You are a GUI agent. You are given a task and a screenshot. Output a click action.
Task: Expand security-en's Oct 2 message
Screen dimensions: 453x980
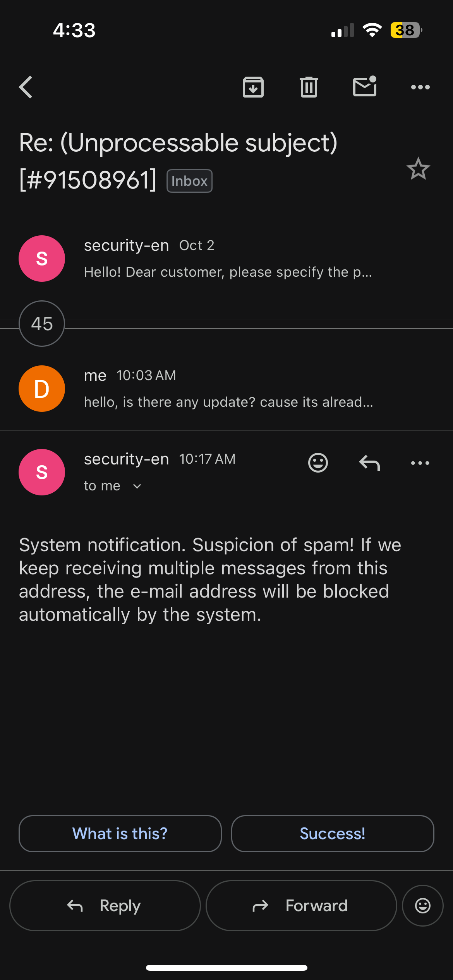(228, 259)
